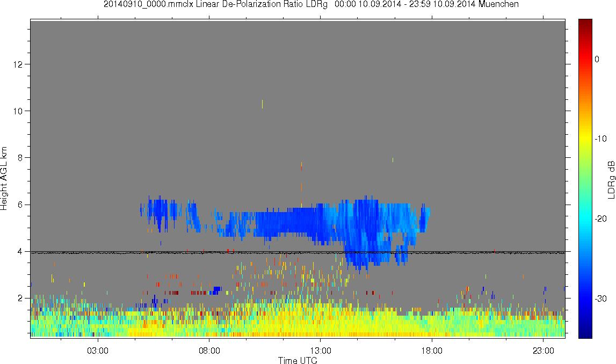Pick the dark red top of the colorbar
This screenshot has width=616, height=364.
click(x=585, y=22)
